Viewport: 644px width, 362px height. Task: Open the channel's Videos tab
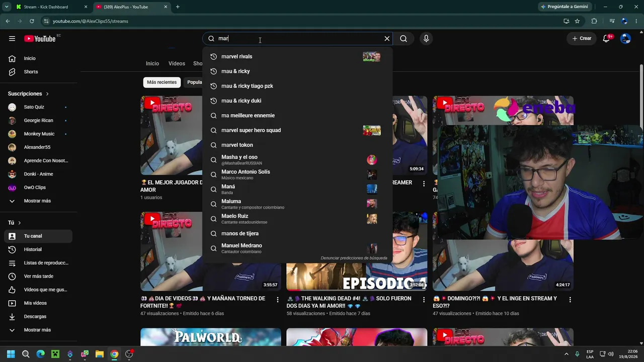pyautogui.click(x=177, y=64)
